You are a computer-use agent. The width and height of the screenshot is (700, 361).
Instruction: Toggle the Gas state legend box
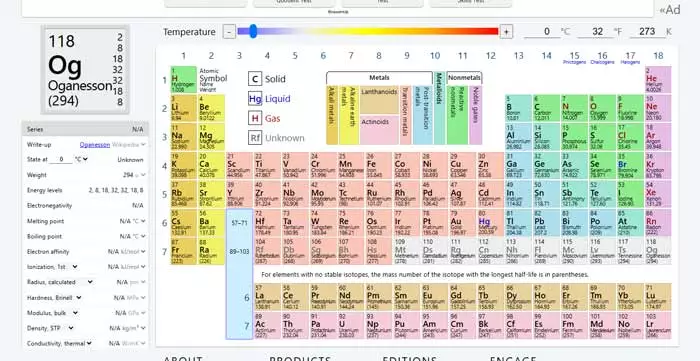[255, 118]
